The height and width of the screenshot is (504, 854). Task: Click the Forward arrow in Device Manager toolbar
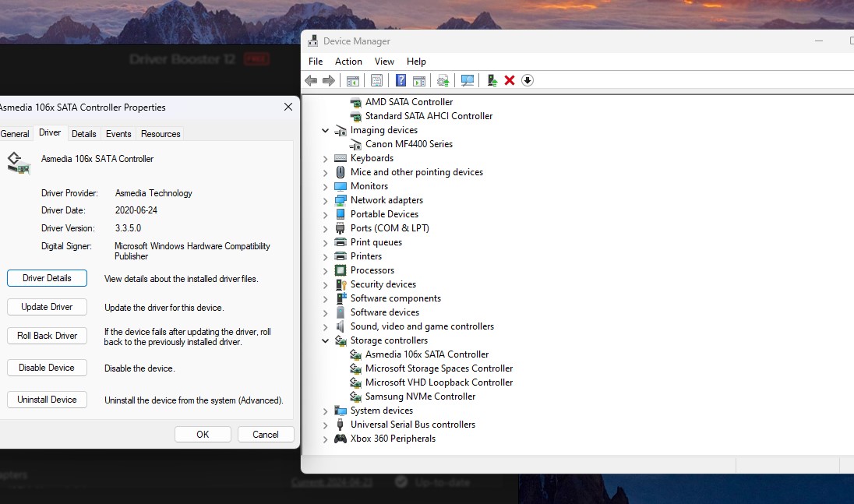328,80
